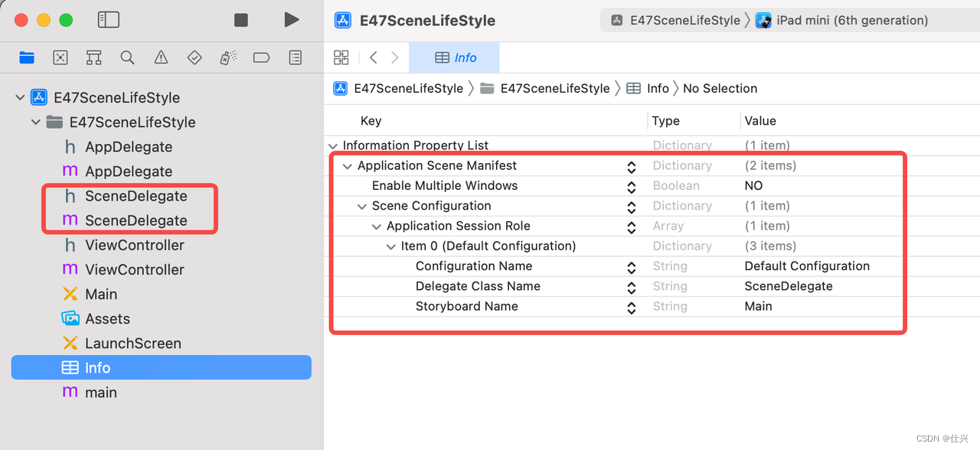Open SceneDelegate header file
The image size is (980, 450).
click(126, 196)
